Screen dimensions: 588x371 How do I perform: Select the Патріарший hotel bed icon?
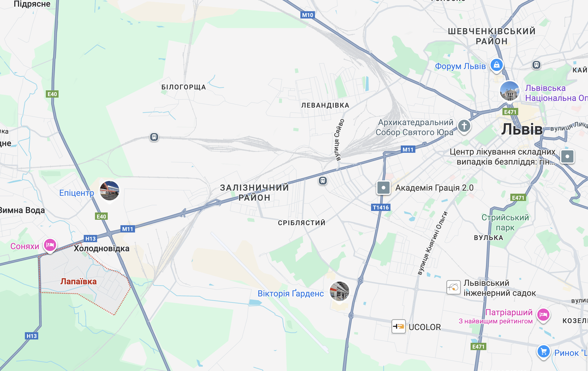point(543,315)
